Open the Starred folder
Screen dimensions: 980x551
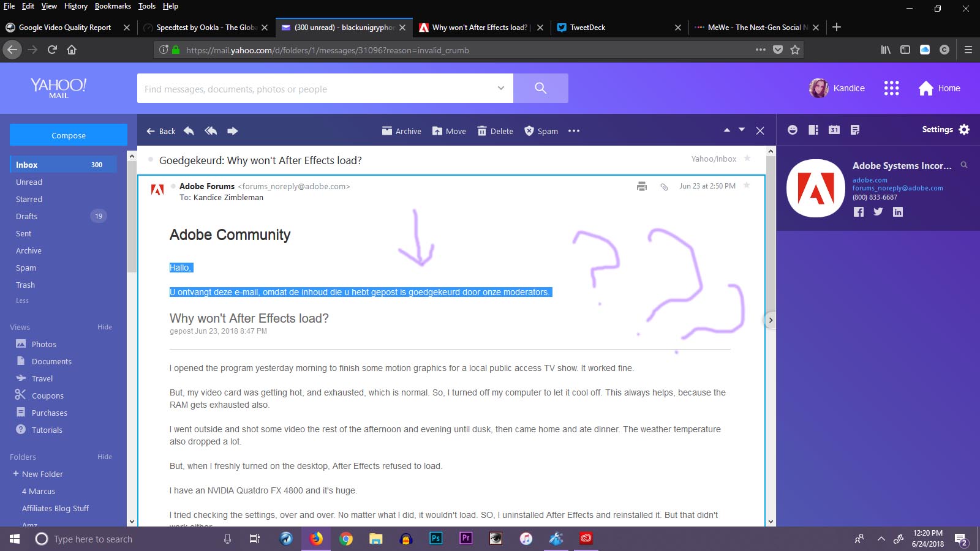pos(29,199)
